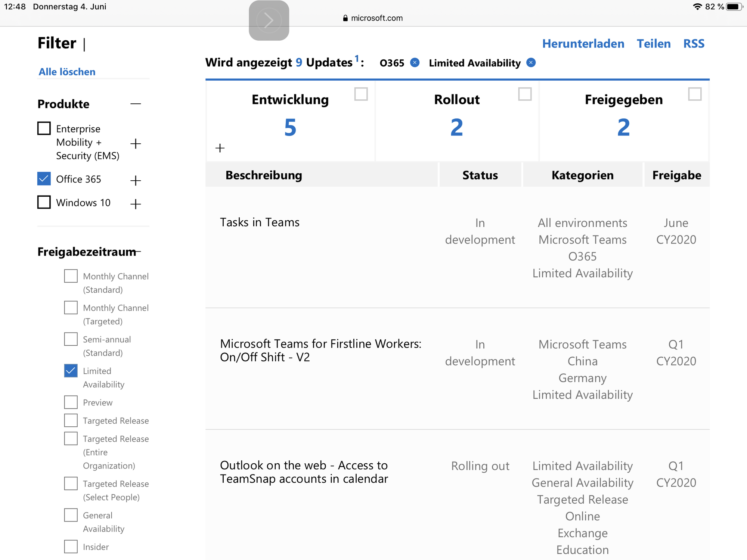Tick the Windows 10 product checkbox
Screen dimensions: 747x560
[44, 202]
